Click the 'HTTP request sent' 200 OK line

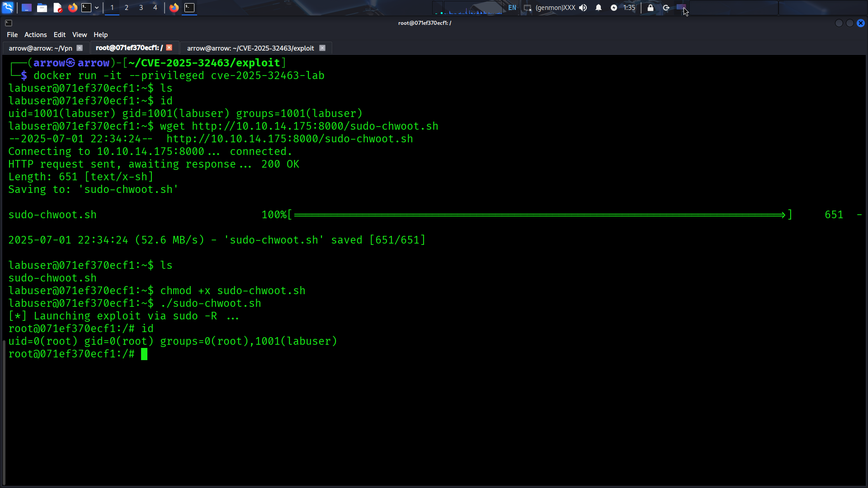coord(154,164)
